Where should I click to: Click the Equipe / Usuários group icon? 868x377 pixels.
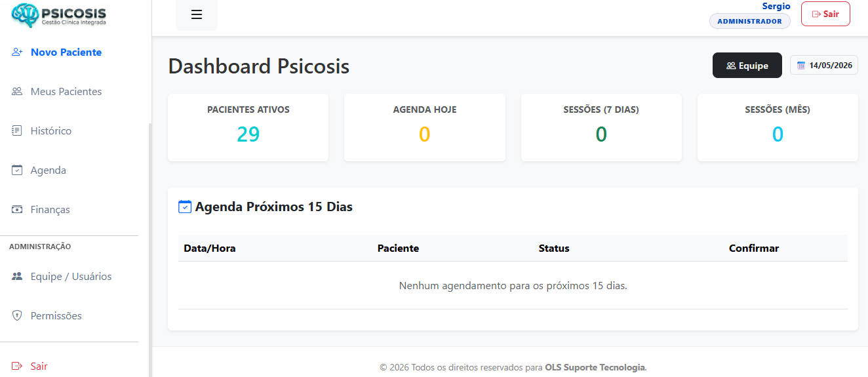click(18, 276)
